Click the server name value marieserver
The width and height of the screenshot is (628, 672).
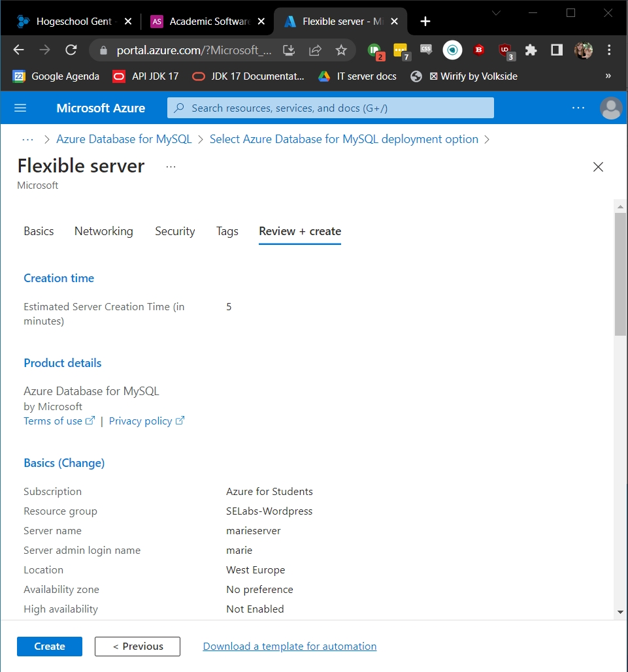tap(253, 530)
